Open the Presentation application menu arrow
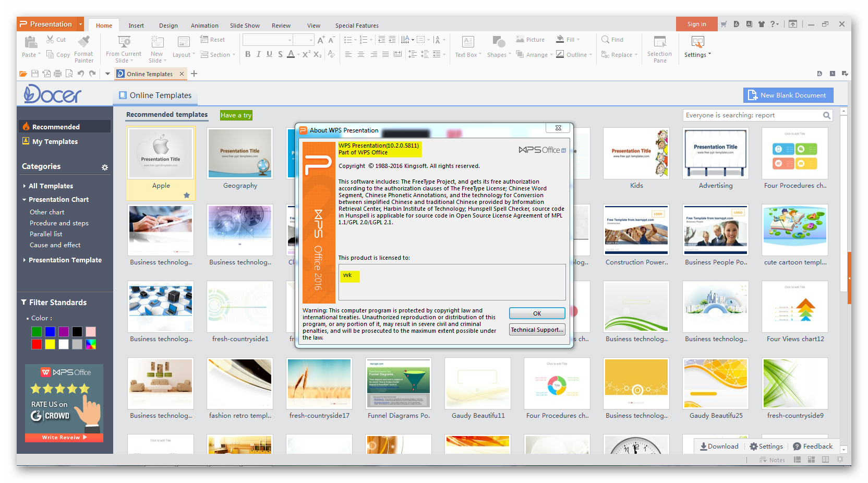The image size is (868, 483). [80, 24]
